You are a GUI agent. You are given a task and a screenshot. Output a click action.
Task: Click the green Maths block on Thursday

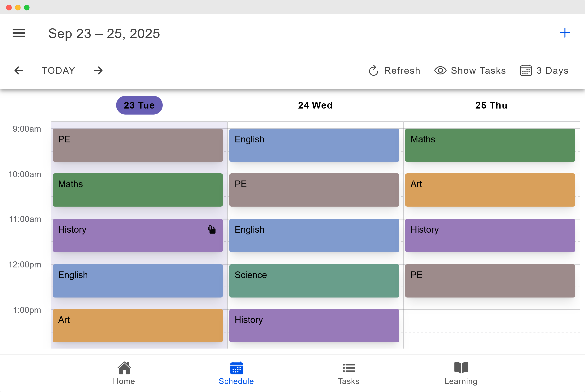pyautogui.click(x=490, y=145)
